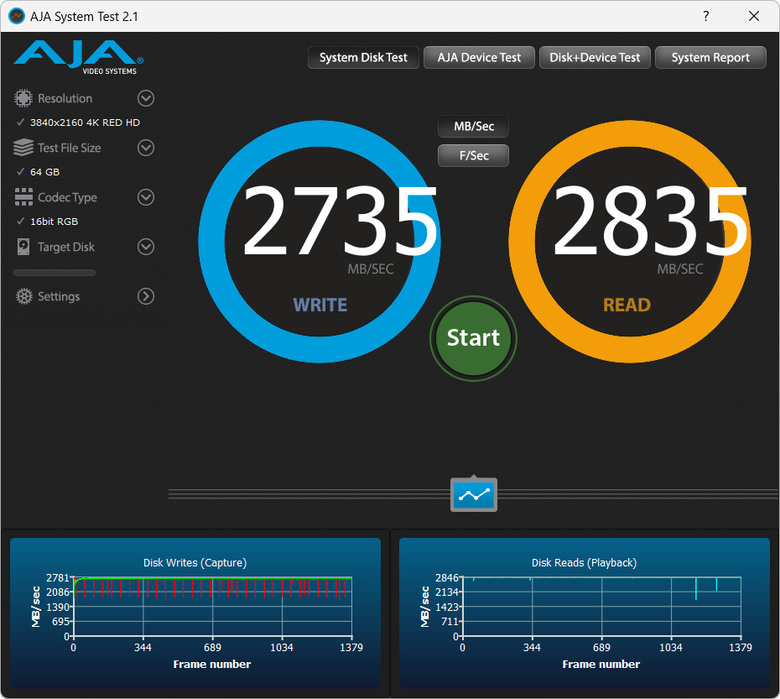
Task: Click the READ gauge label
Action: (x=627, y=305)
